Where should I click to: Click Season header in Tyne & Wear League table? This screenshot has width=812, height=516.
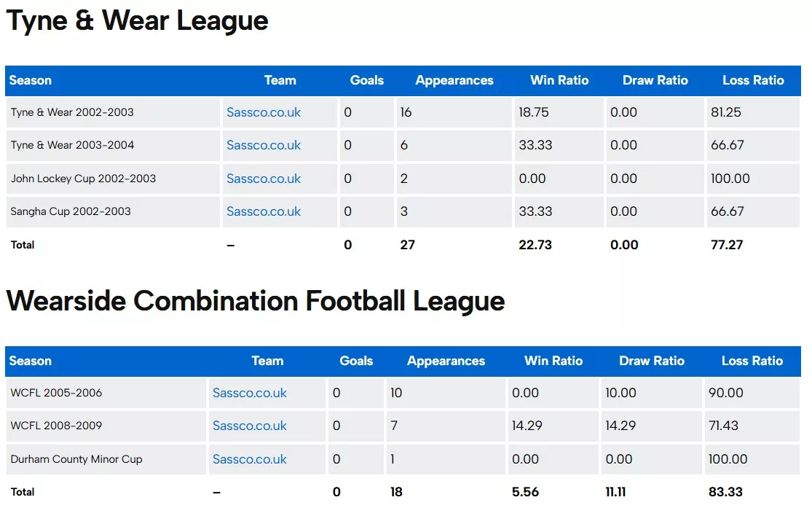click(x=31, y=80)
